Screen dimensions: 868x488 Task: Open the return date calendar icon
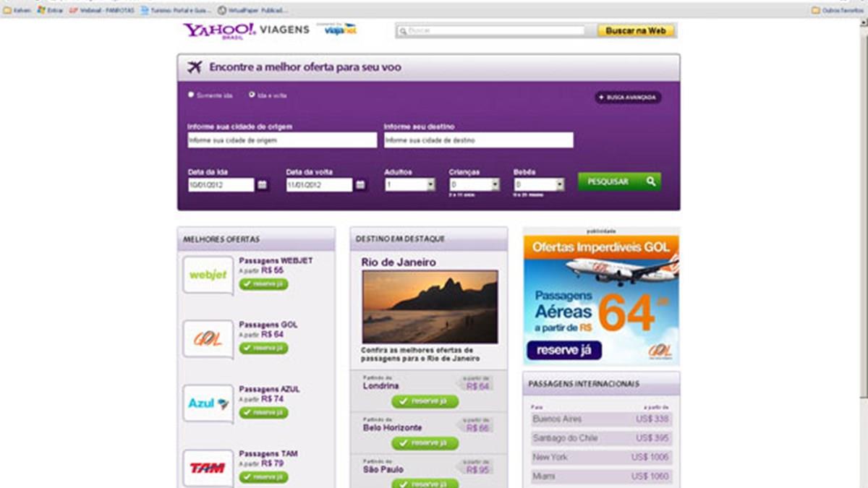360,185
